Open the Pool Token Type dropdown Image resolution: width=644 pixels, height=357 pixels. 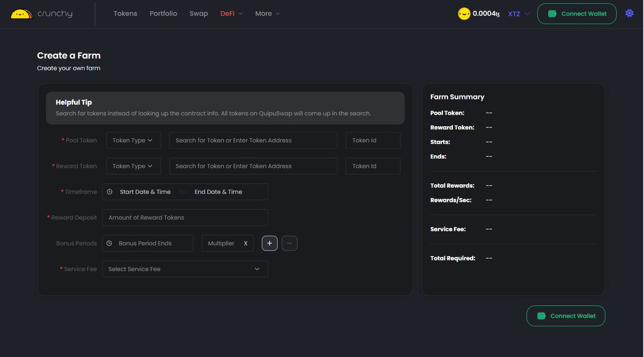click(133, 140)
